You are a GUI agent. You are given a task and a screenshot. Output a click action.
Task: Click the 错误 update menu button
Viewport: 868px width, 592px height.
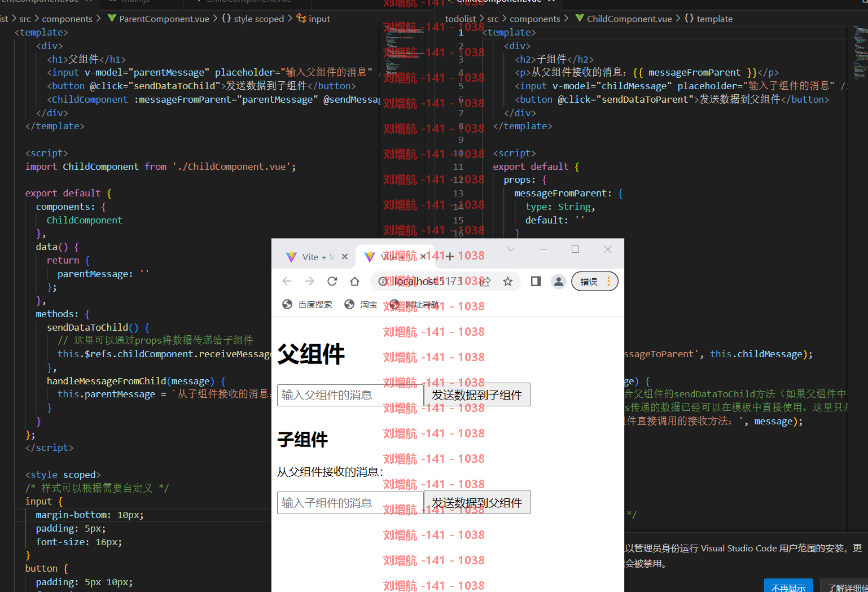(x=595, y=281)
